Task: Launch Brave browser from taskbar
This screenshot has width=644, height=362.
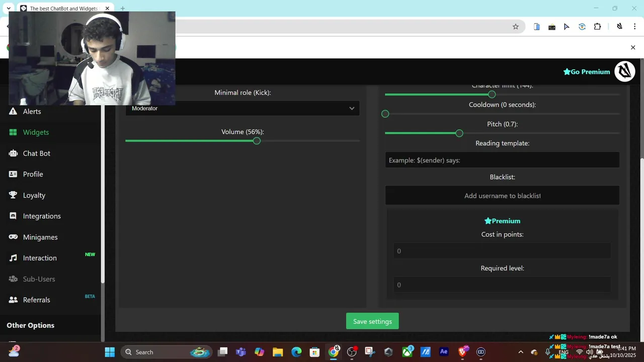Action: coord(462,352)
